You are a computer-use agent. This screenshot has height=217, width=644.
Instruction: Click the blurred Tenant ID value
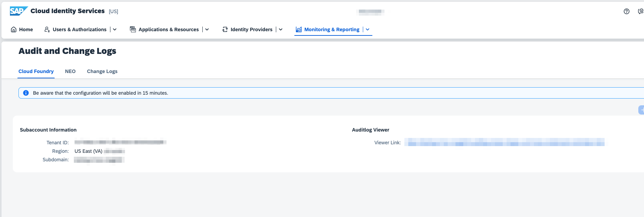pyautogui.click(x=120, y=142)
